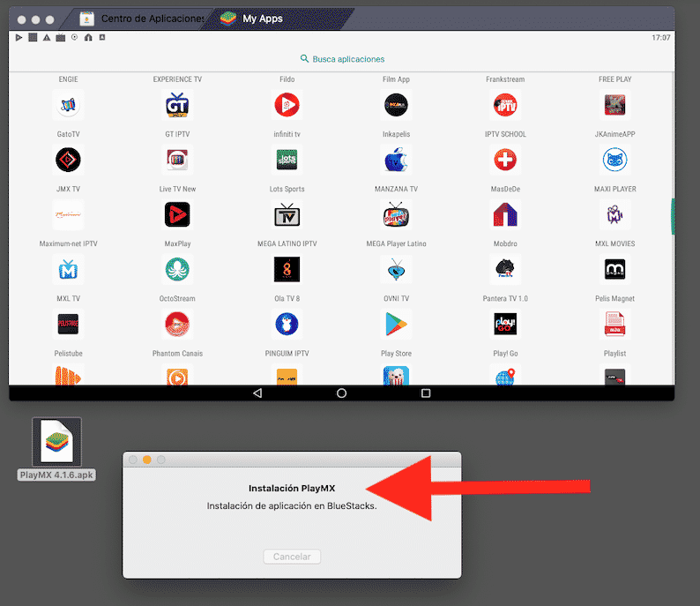The height and width of the screenshot is (606, 700).
Task: Open the Pantera TV 1.0 icon
Action: [505, 269]
